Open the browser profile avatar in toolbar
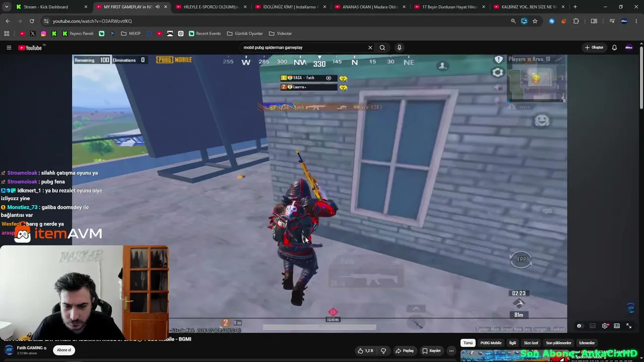 click(x=624, y=21)
